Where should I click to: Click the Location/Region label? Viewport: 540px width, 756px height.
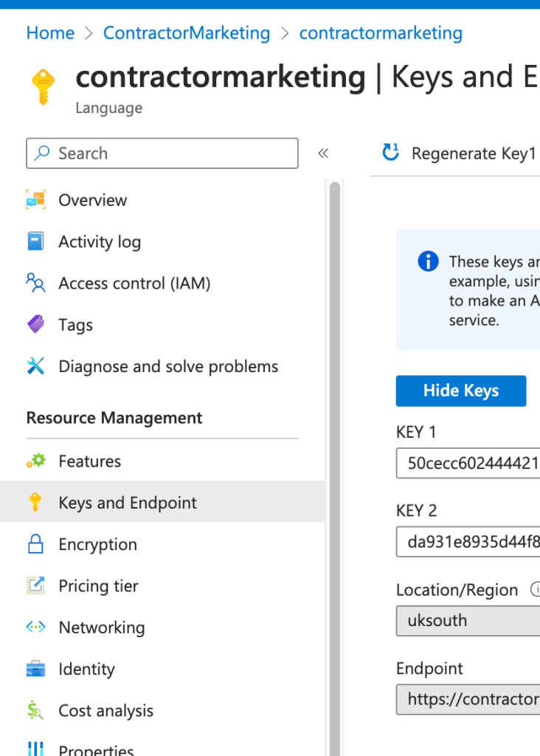pos(457,590)
